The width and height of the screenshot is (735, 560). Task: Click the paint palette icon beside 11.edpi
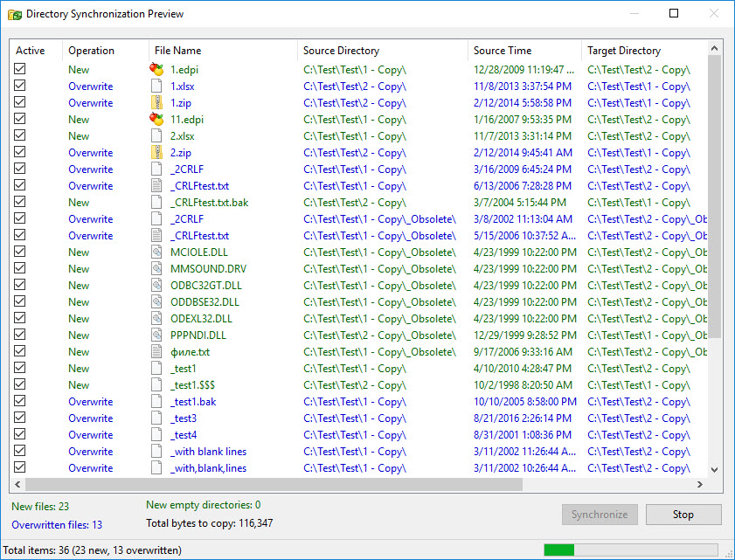pos(156,119)
